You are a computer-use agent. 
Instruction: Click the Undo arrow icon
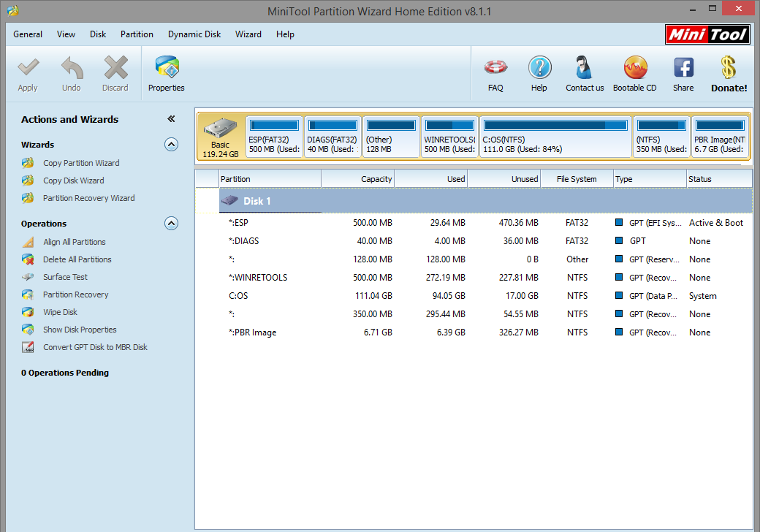pyautogui.click(x=72, y=68)
